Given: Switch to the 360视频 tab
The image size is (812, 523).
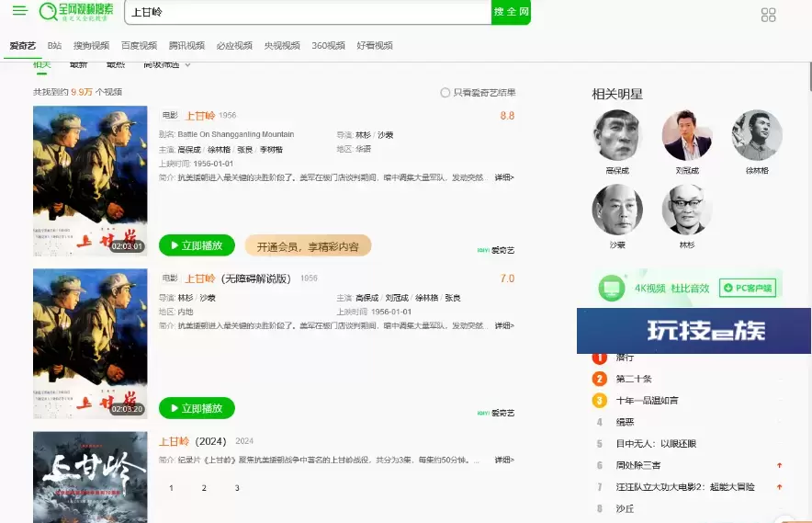Looking at the screenshot, I should click(x=328, y=46).
